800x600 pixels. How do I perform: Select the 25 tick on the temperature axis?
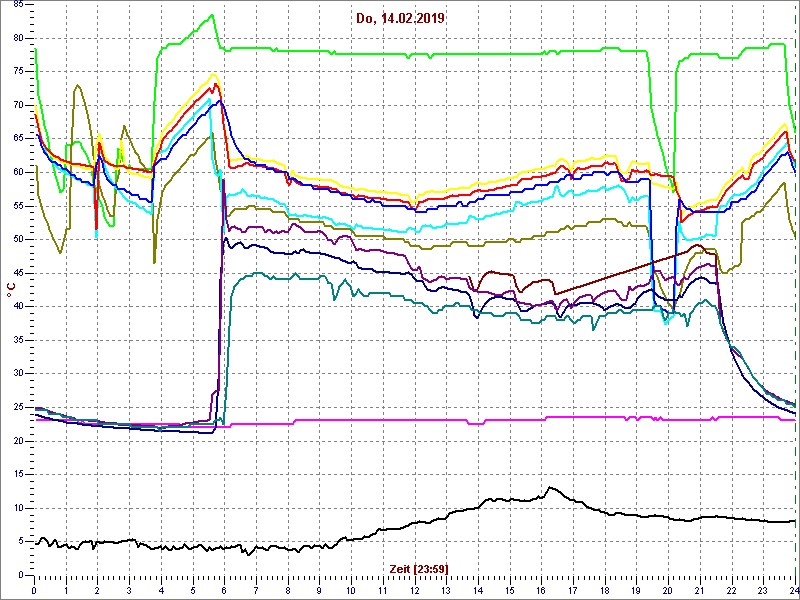click(x=19, y=408)
